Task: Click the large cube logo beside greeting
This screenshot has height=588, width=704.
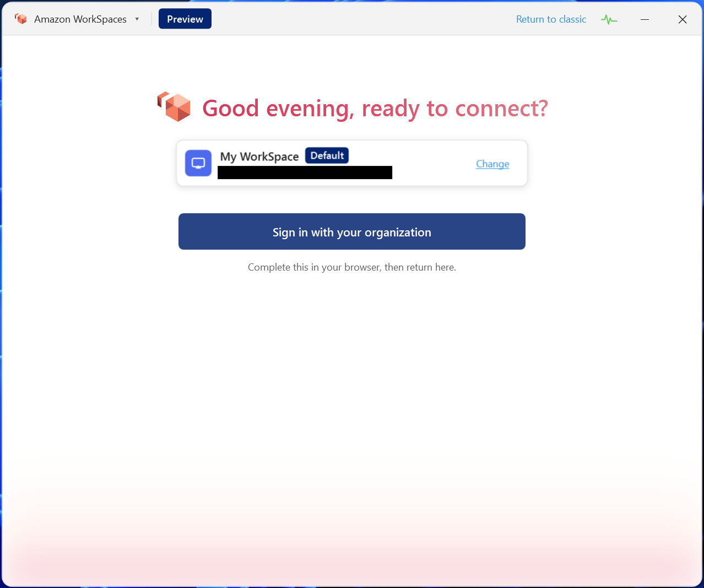Action: pyautogui.click(x=174, y=107)
